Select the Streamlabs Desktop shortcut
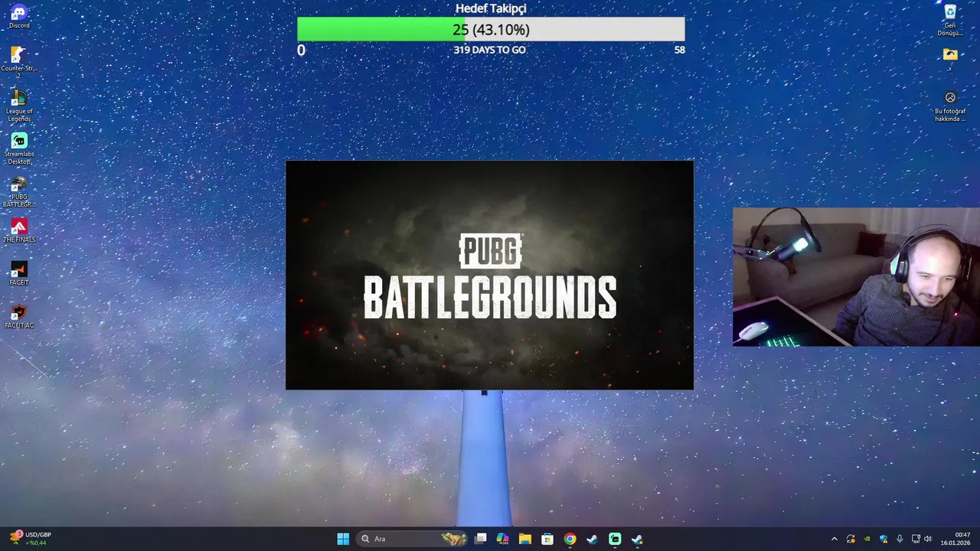Image resolution: width=980 pixels, height=551 pixels. [19, 148]
